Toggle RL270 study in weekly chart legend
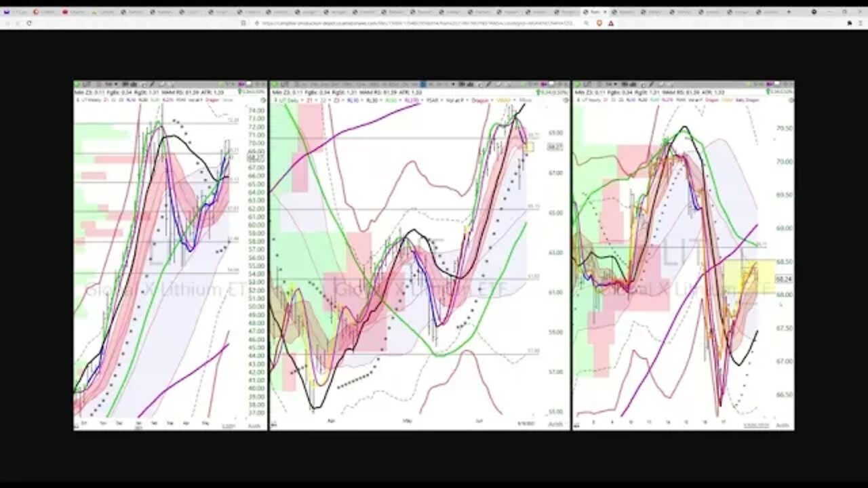This screenshot has height=488, width=868. 168,100
